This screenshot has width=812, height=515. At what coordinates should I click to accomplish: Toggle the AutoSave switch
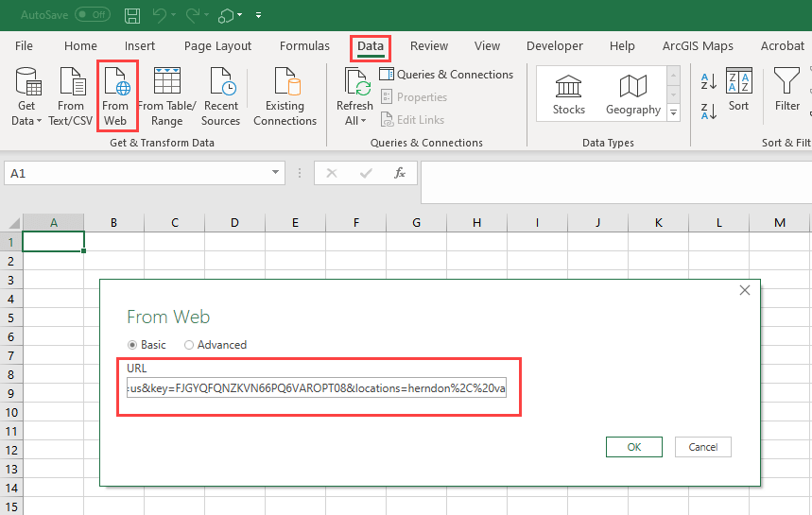(92, 15)
